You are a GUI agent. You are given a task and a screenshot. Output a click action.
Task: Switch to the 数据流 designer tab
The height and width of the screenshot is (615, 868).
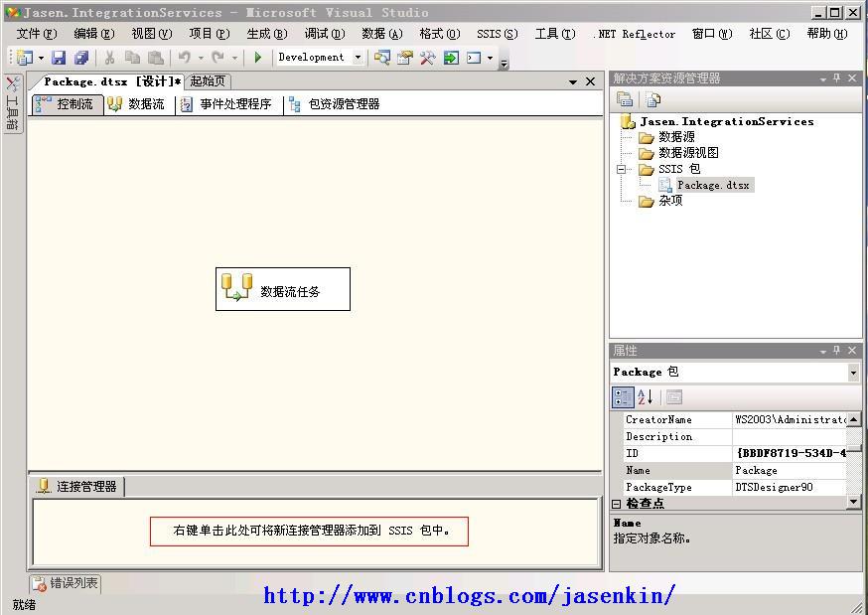click(137, 104)
